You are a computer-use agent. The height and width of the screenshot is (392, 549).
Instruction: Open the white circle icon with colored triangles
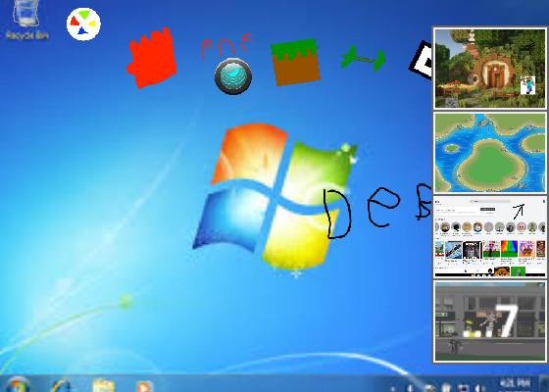point(83,24)
